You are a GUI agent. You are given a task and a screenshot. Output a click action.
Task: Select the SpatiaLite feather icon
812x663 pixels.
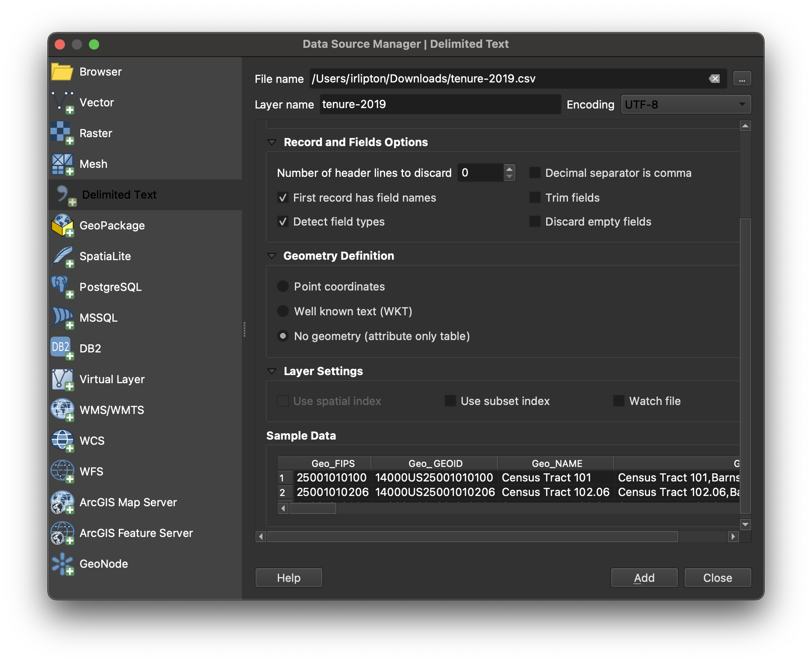[62, 256]
